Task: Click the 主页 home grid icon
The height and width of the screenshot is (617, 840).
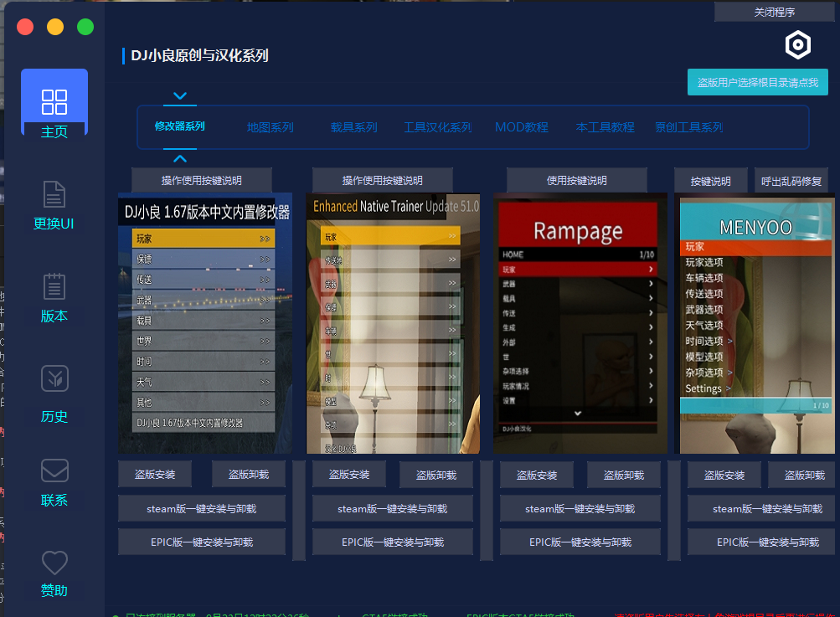Action: pos(54,102)
